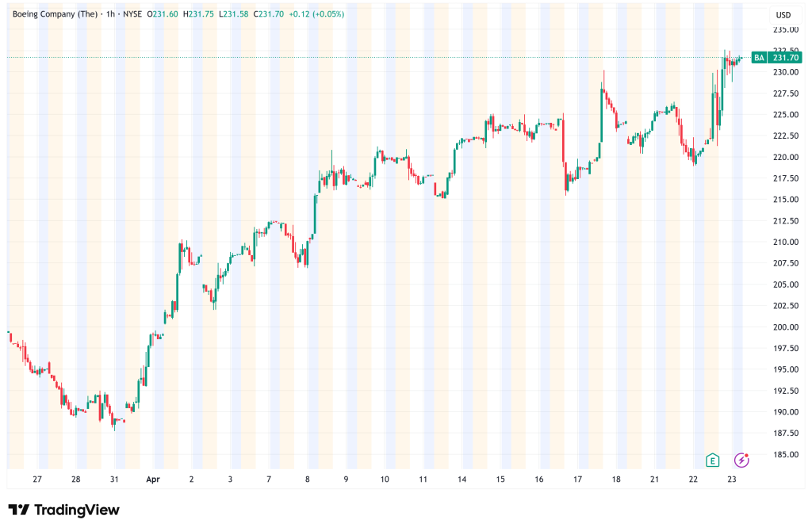Click the TradingView logo
Image resolution: width=812 pixels, height=531 pixels.
63,510
